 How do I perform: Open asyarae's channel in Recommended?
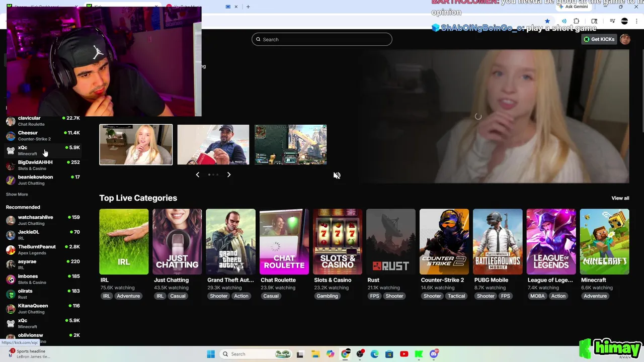click(x=43, y=264)
